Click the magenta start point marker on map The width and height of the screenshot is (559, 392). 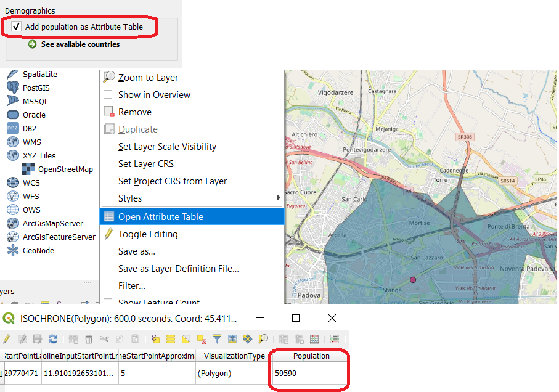413,280
